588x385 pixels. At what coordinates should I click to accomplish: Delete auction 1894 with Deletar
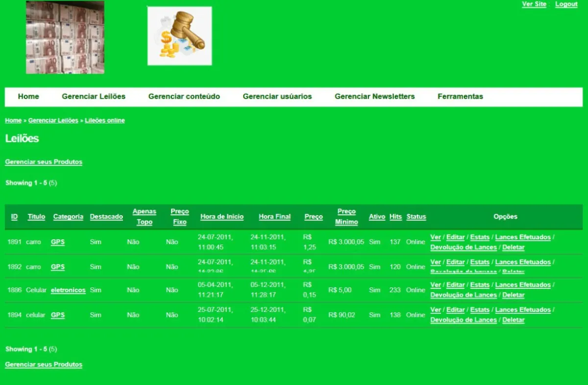coord(514,320)
